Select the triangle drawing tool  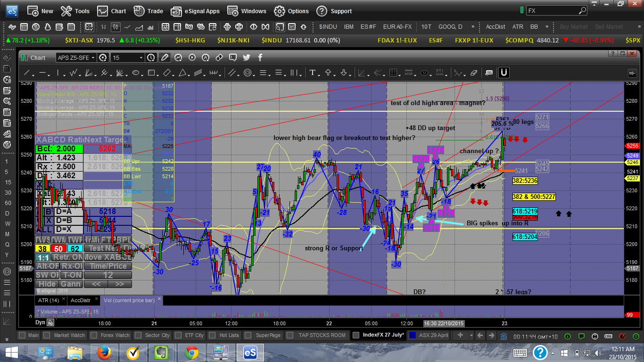182,73
